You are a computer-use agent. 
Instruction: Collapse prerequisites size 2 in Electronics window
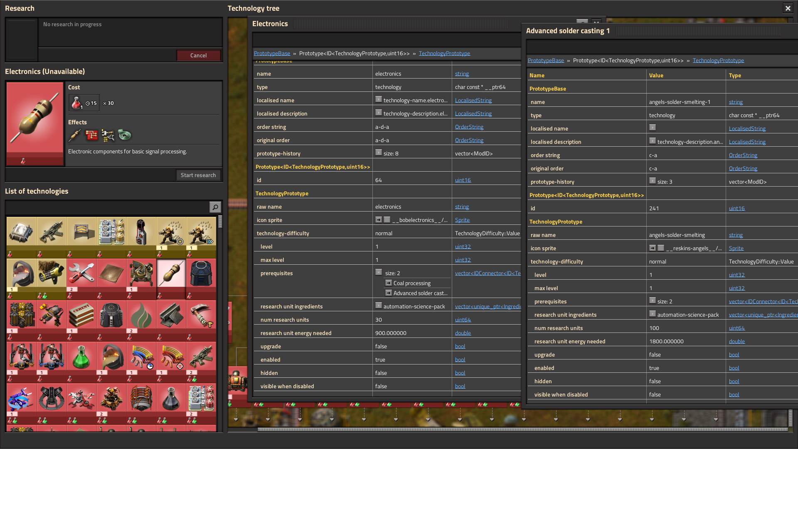[x=379, y=272]
